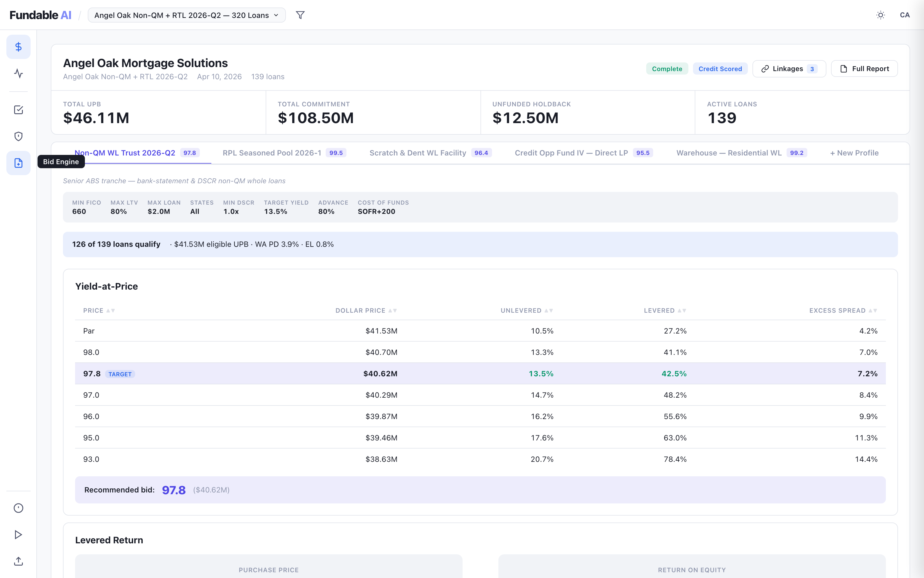924x578 pixels.
Task: Click the Recommended bid 97.8 value
Action: (174, 490)
